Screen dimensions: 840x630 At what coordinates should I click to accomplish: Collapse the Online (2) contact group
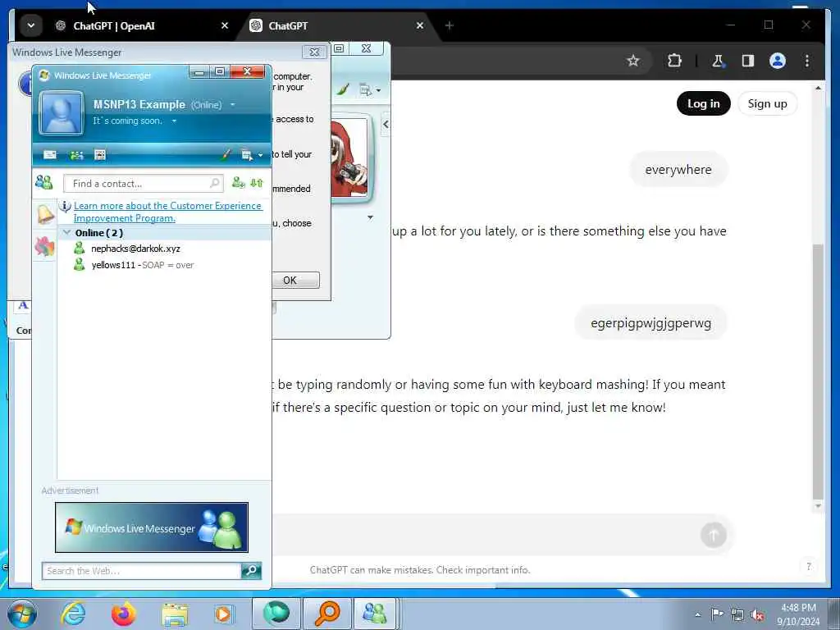67,232
